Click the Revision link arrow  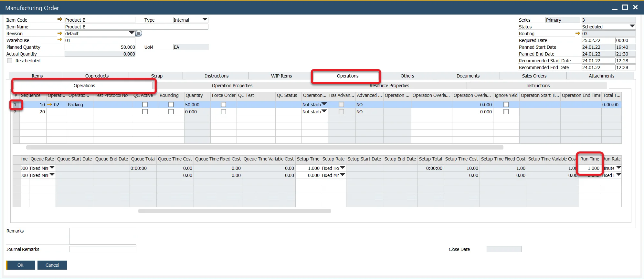coord(59,33)
